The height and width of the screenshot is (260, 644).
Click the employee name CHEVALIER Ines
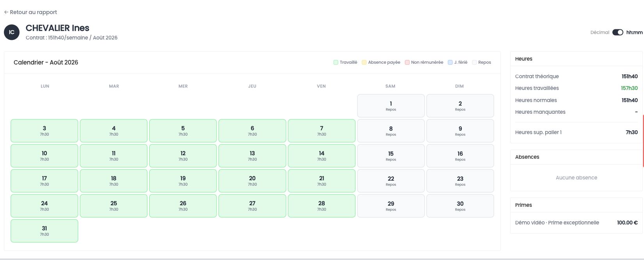57,28
